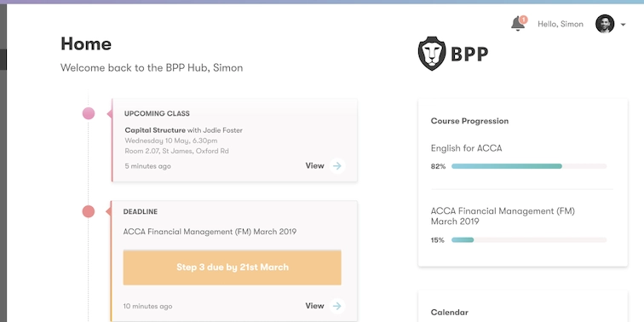Open the English for ACCA course title
The image size is (644, 322).
[x=466, y=148]
